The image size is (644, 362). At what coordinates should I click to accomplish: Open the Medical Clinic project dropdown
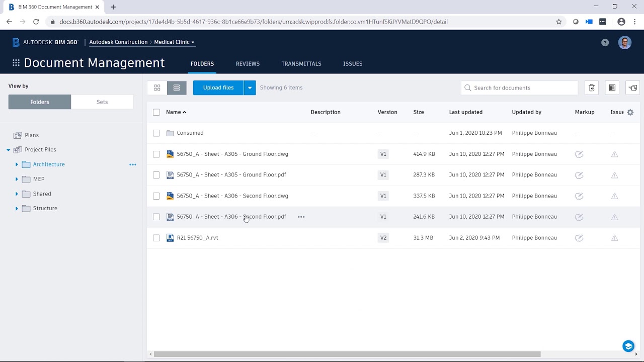[x=174, y=42]
